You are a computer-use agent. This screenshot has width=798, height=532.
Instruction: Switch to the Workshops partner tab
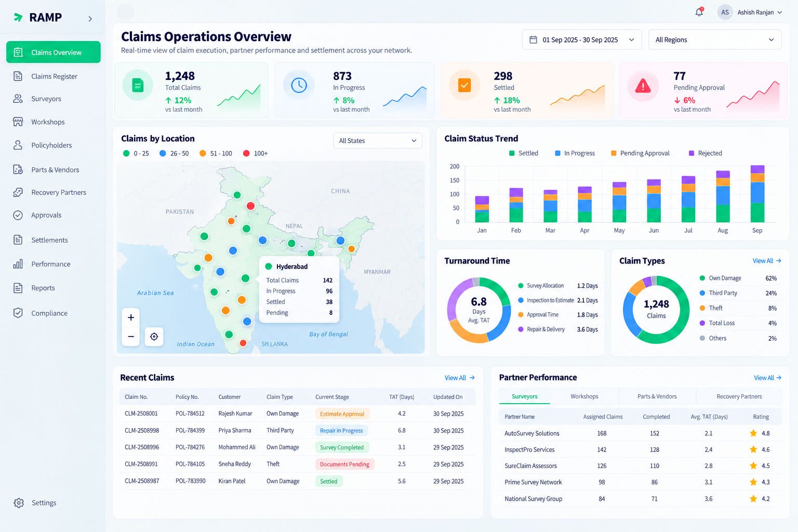pyautogui.click(x=584, y=396)
